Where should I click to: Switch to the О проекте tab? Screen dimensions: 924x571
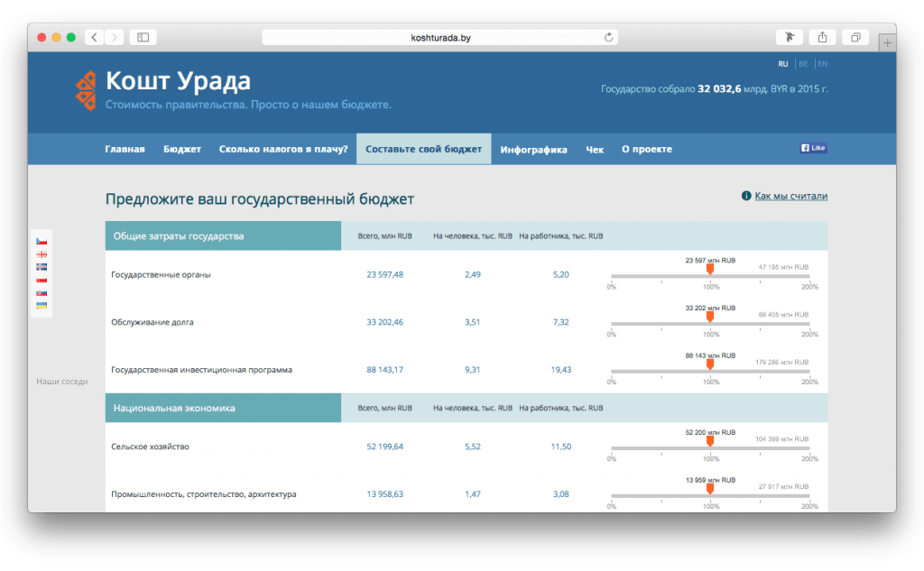pos(645,149)
